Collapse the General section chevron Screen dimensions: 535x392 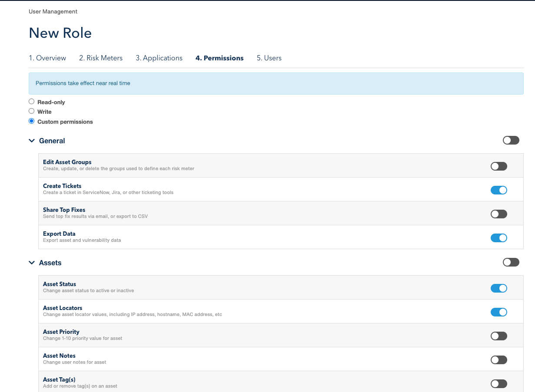pos(32,141)
